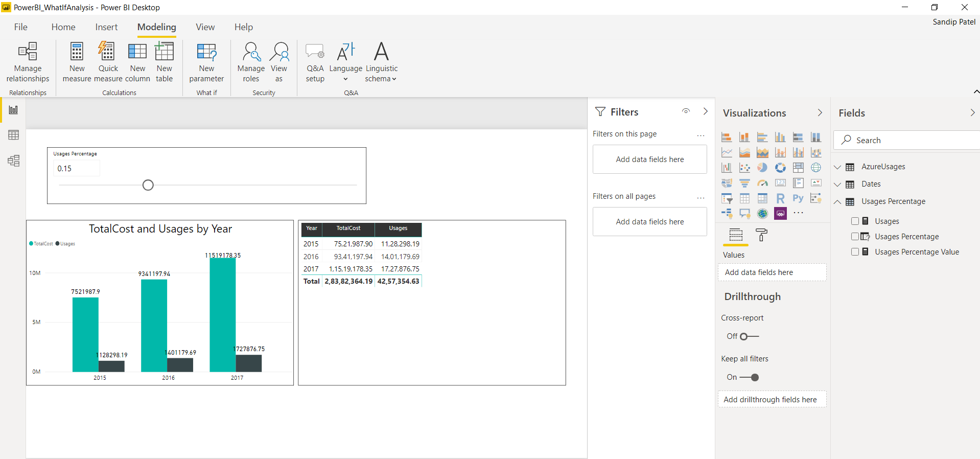This screenshot has width=980, height=459.
Task: Add a New what-if parameter
Action: [x=206, y=62]
